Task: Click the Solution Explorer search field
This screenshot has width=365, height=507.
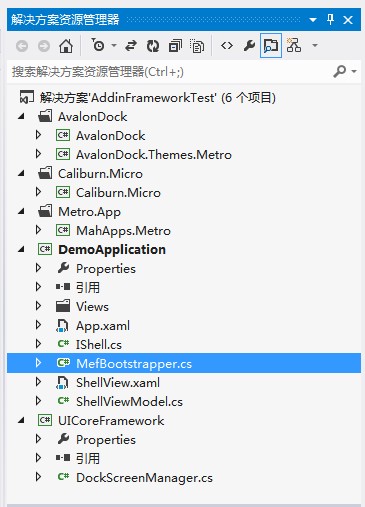Action: pyautogui.click(x=170, y=72)
